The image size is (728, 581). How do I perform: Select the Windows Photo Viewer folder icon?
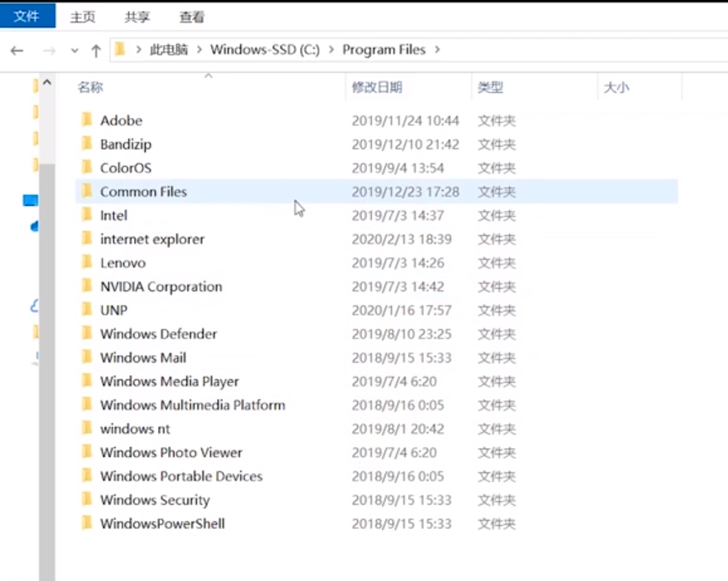tap(87, 451)
